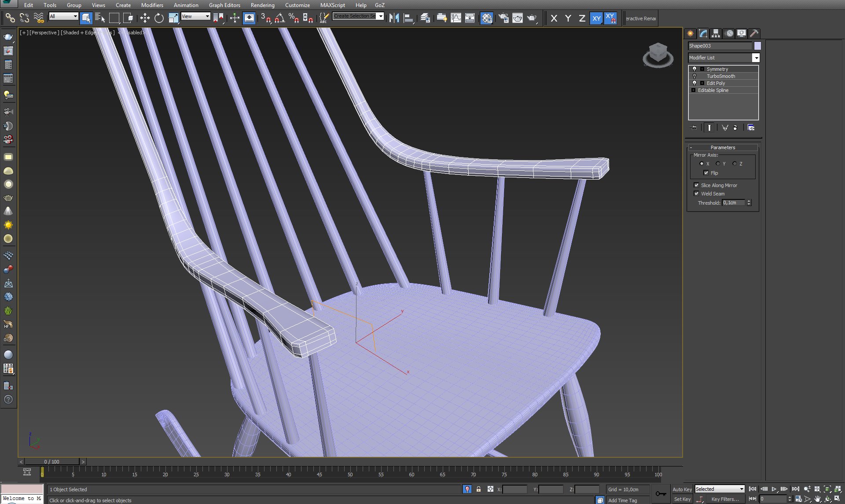Restrict transform to the XY plane
The image size is (845, 504).
(596, 18)
